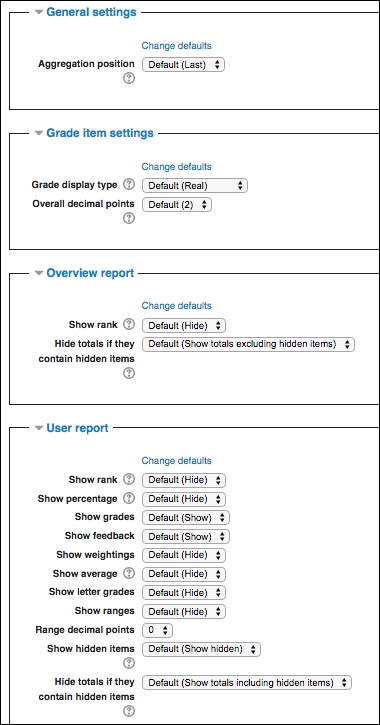Viewport: 380px width, 725px height.
Task: Open the Overall decimal points dropdown
Action: click(x=177, y=205)
